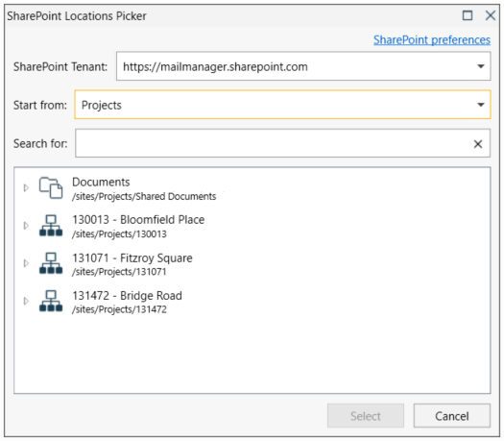Image resolution: width=504 pixels, height=441 pixels.
Task: Expand the Documents tree node
Action: [26, 188]
